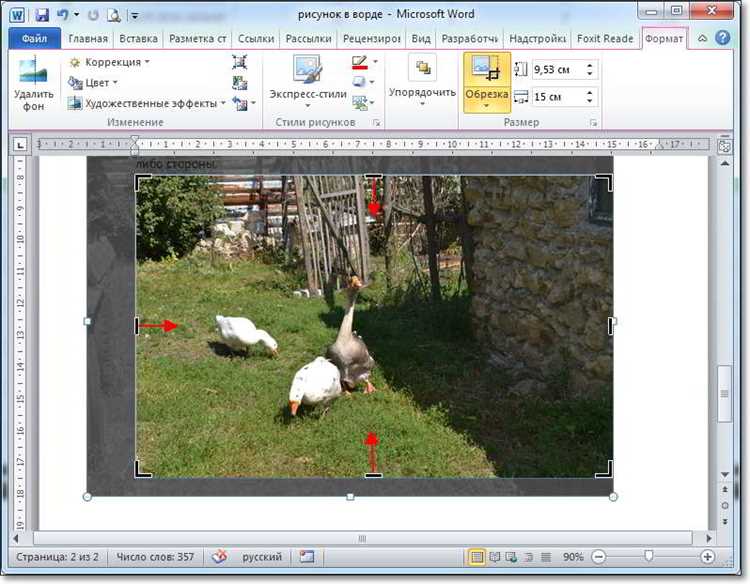Select the Формат tab
Screen dimensions: 750x584
(663, 39)
